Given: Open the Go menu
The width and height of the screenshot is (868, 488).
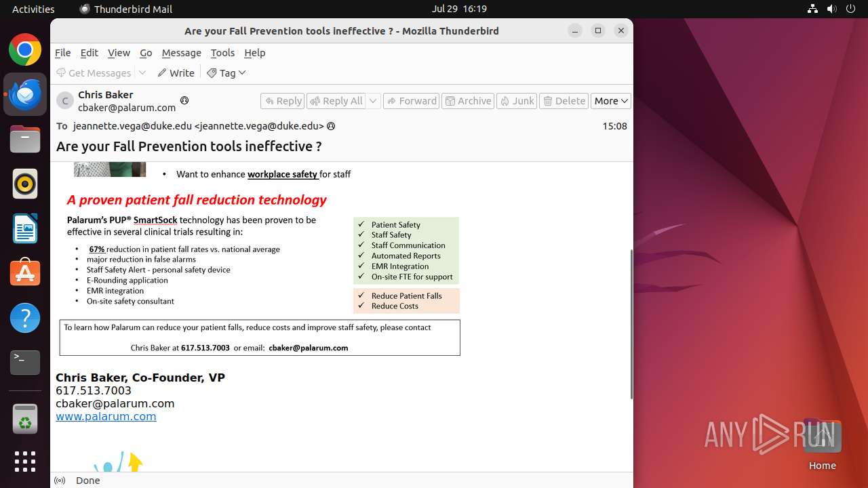Looking at the screenshot, I should click(x=146, y=53).
